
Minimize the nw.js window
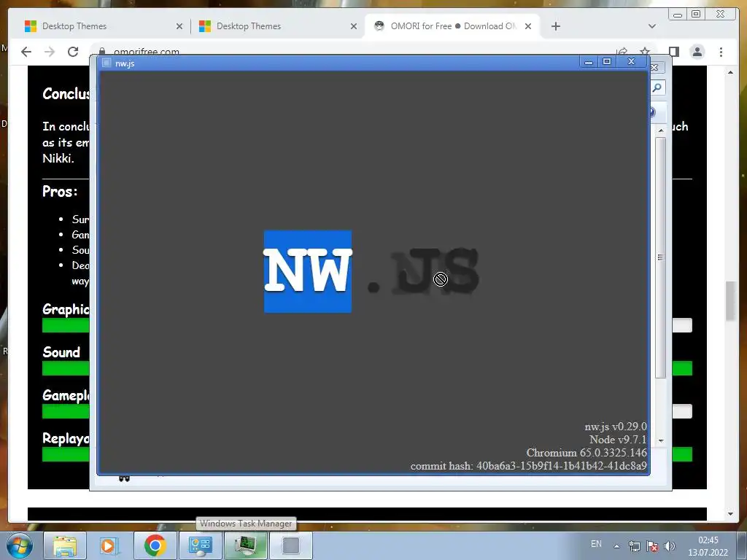coord(589,62)
